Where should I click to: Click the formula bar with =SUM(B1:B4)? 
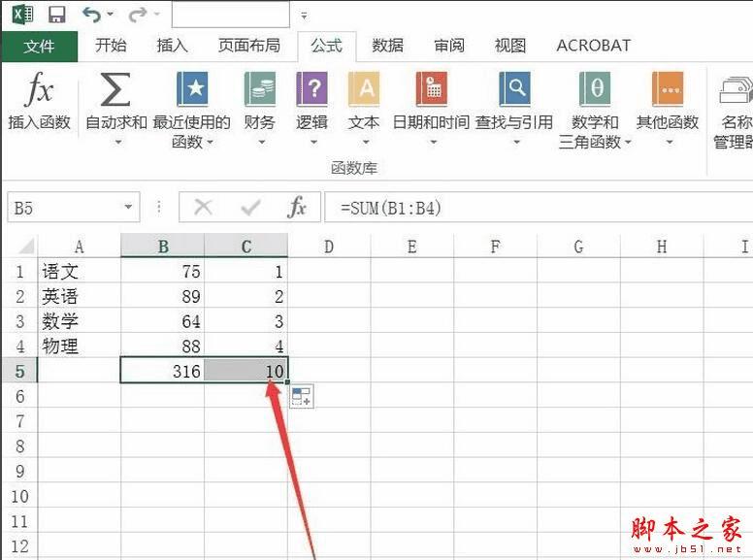pyautogui.click(x=539, y=208)
